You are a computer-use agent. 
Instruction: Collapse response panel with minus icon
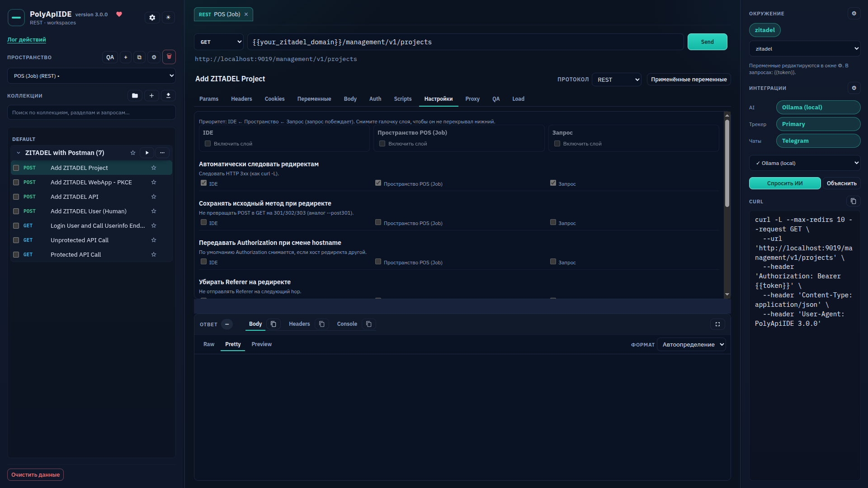227,324
